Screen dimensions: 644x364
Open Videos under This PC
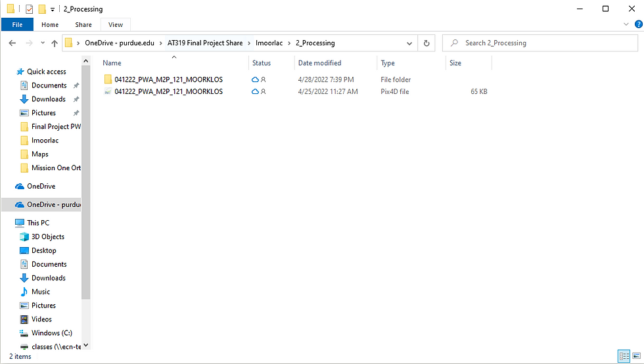tap(41, 319)
